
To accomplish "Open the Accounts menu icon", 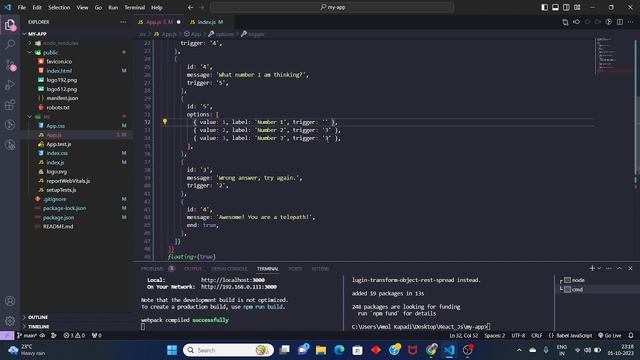I will [x=10, y=301].
